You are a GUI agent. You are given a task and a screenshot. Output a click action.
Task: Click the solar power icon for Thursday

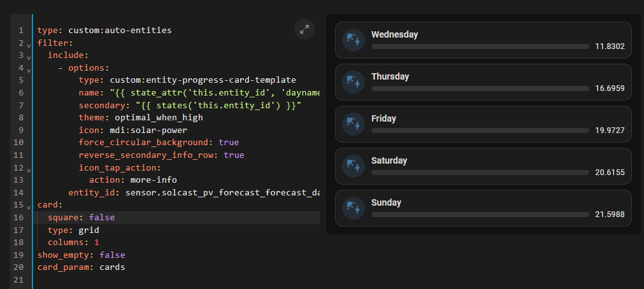[352, 82]
